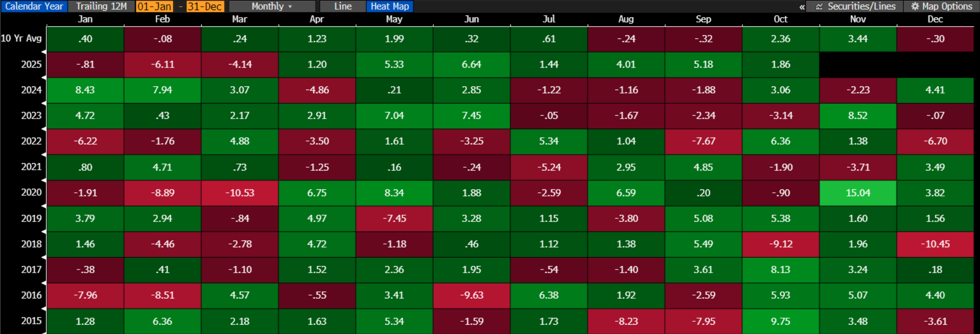Click the 01-Jan start date field
This screenshot has height=334, width=980.
pyautogui.click(x=154, y=7)
